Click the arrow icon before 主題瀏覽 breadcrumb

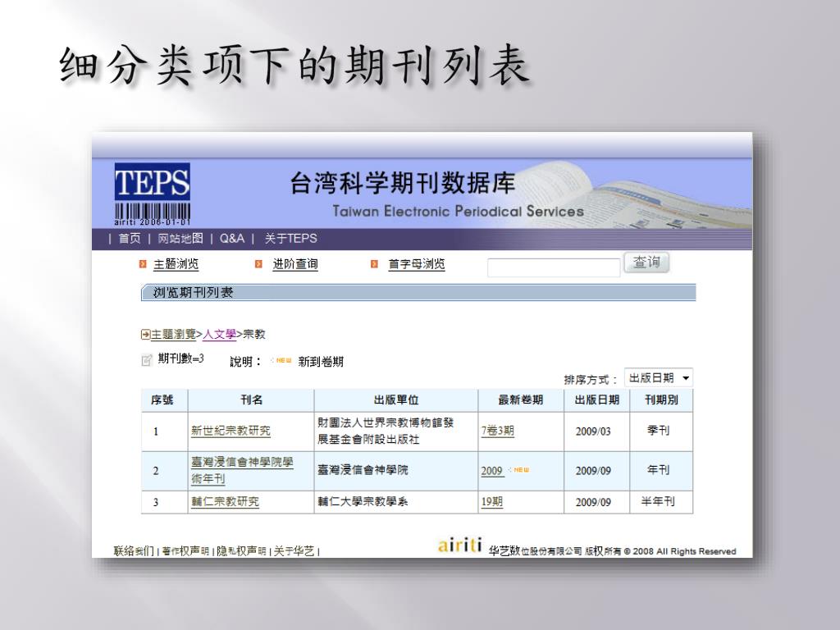(145, 335)
